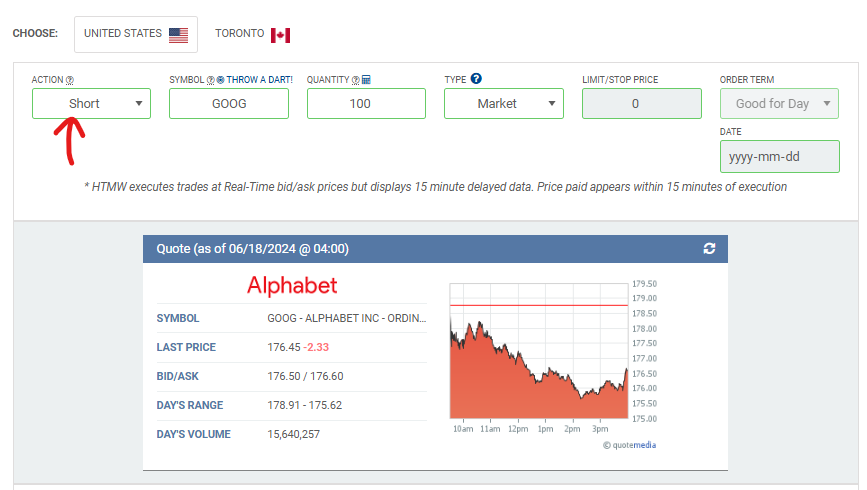The image size is (867, 490).
Task: Click the United States flag icon
Action: click(178, 35)
